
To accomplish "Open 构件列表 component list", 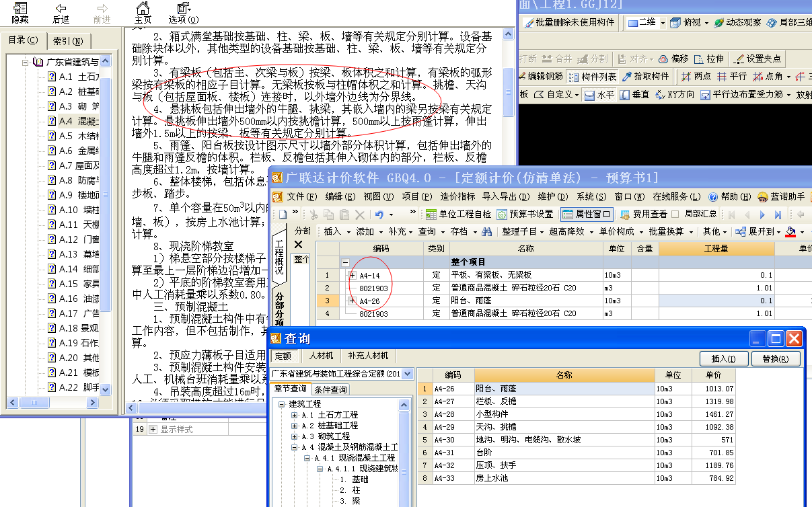I will 592,77.
